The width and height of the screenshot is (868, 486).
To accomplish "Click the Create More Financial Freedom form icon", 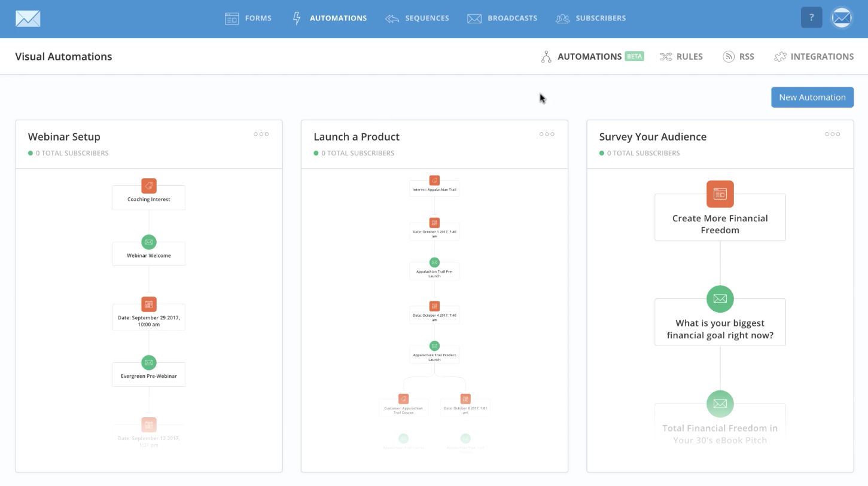I will click(x=720, y=194).
